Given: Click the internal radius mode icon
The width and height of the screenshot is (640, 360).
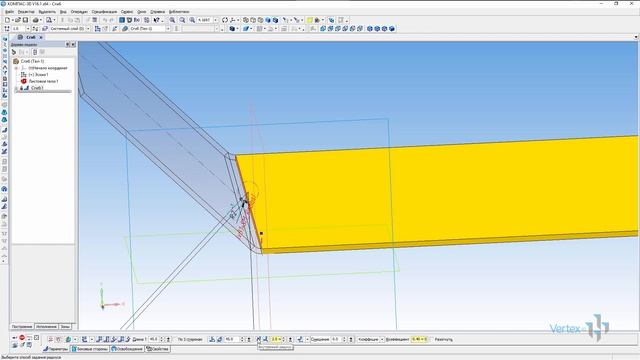Looking at the screenshot, I should point(258,339).
